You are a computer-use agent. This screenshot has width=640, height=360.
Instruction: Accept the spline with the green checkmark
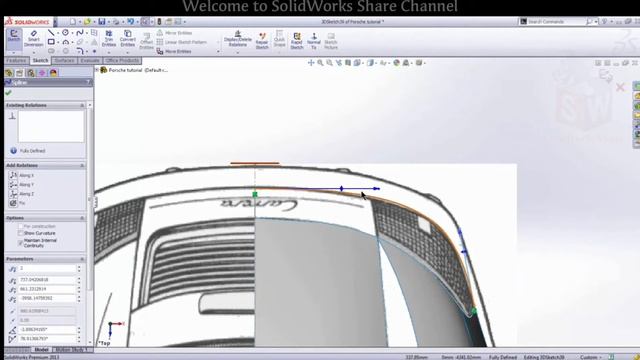tap(8, 93)
